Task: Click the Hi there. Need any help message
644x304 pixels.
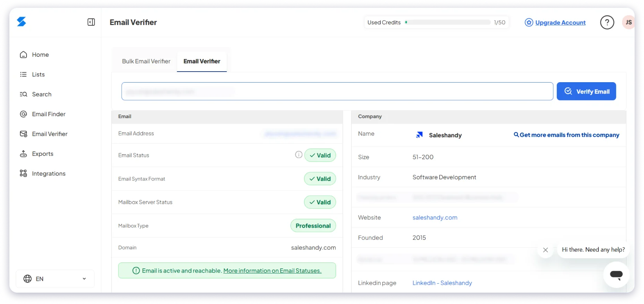Action: click(593, 250)
